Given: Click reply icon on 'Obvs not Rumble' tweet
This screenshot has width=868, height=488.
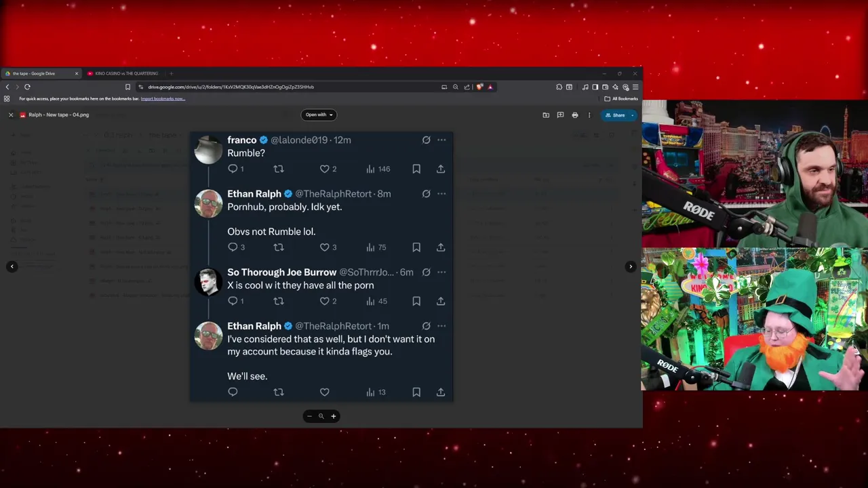Looking at the screenshot, I should pyautogui.click(x=233, y=247).
